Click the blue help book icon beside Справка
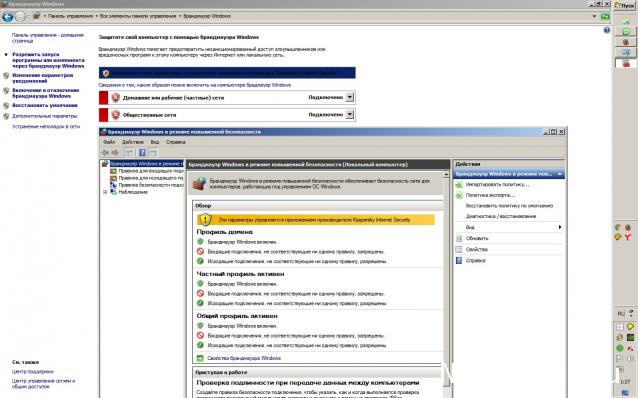 pyautogui.click(x=459, y=260)
